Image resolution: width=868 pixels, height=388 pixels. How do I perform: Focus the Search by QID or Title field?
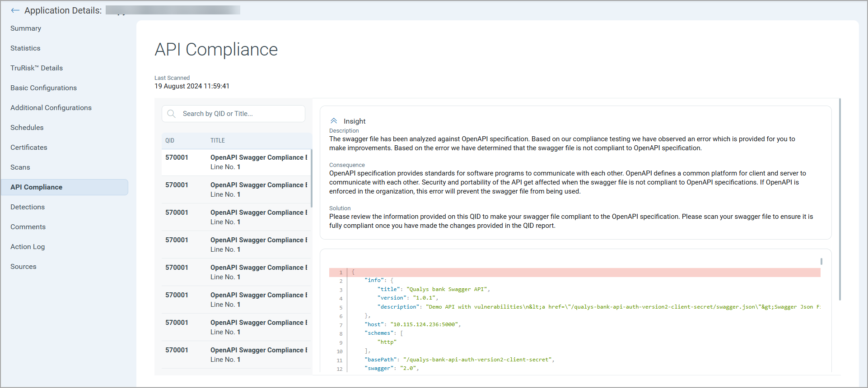click(x=233, y=114)
